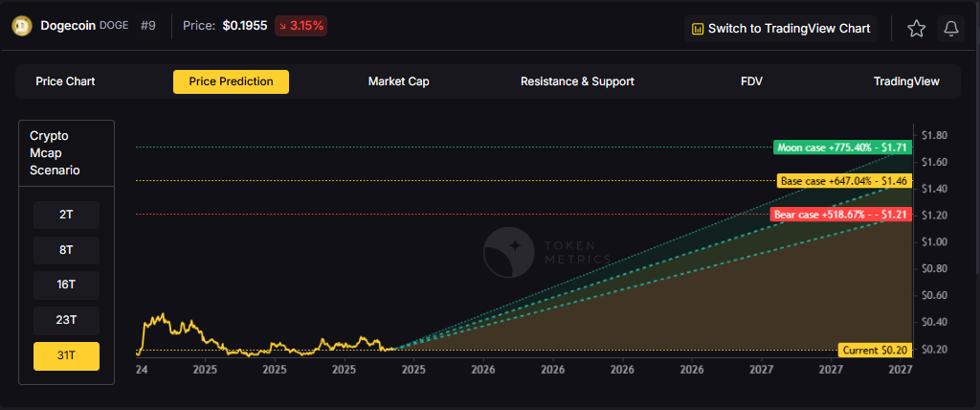The image size is (980, 410).
Task: Choose the 8T market cap scenario
Action: 66,250
